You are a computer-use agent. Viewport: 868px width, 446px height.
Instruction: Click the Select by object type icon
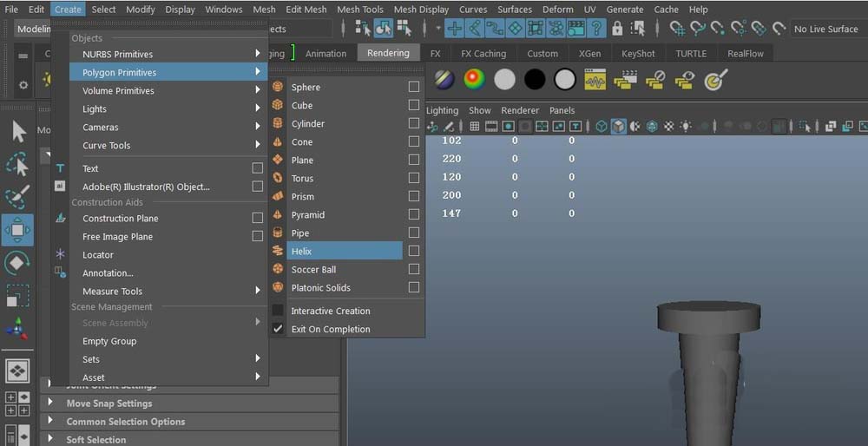coord(384,29)
